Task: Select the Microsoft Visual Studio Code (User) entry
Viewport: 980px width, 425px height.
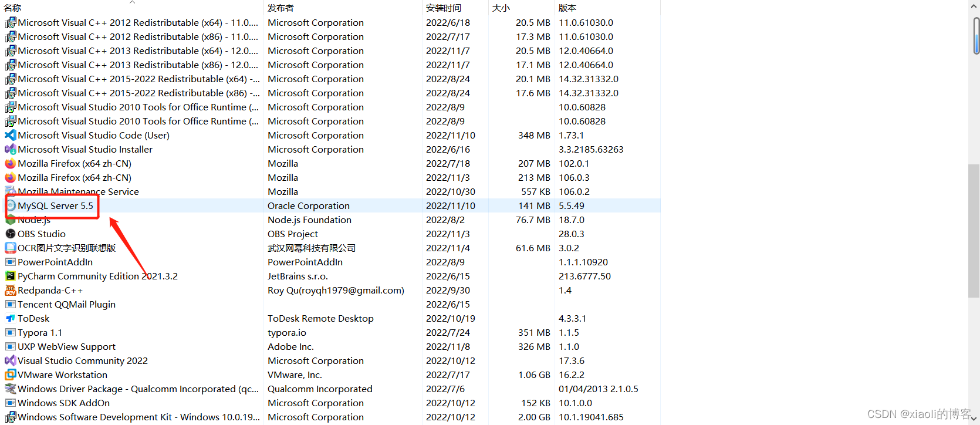Action: tap(332, 136)
